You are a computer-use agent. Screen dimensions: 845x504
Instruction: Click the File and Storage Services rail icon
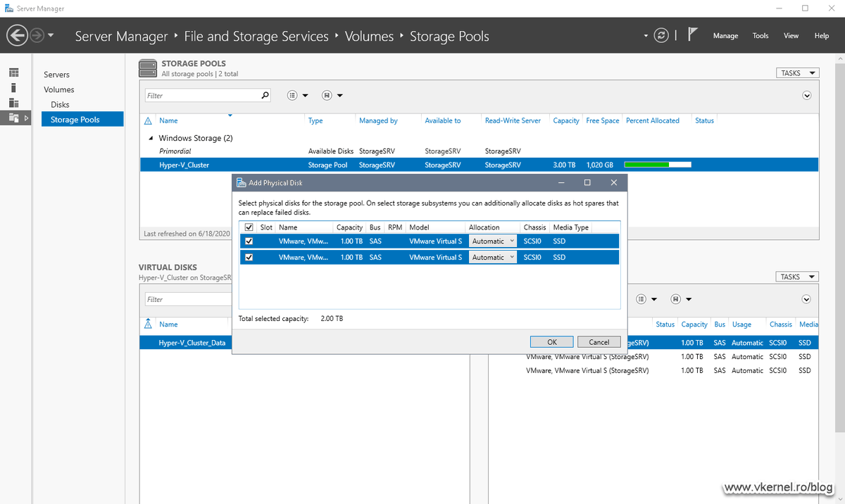[14, 118]
